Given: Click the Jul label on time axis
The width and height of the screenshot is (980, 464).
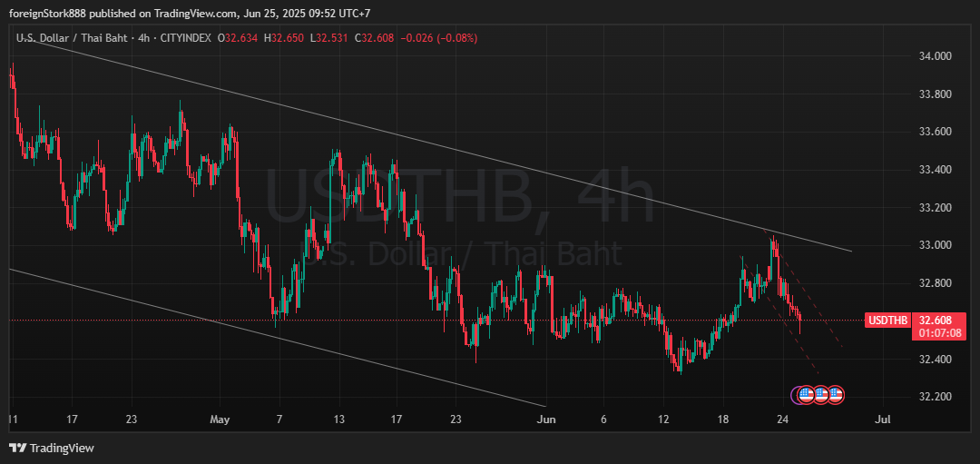Looking at the screenshot, I should (x=884, y=420).
